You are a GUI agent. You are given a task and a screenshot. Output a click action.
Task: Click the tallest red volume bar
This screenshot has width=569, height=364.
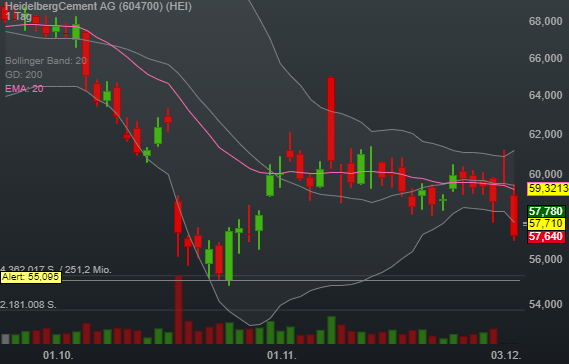point(178,310)
